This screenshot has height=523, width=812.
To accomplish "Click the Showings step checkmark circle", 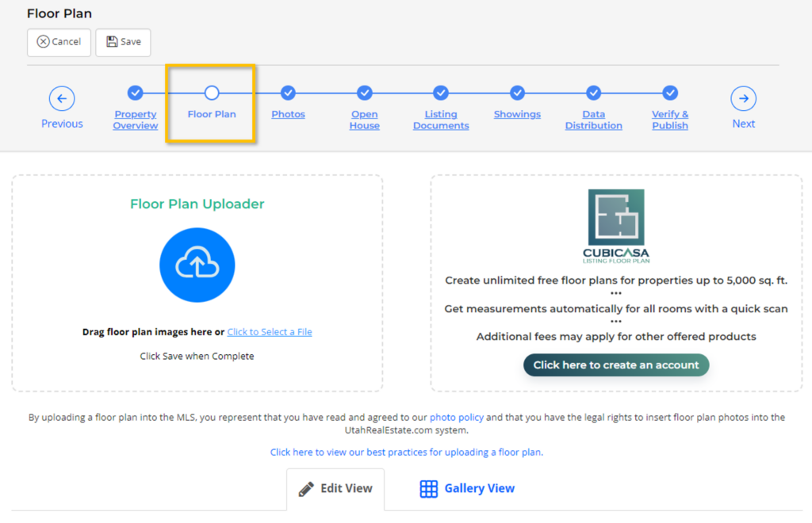I will click(517, 93).
